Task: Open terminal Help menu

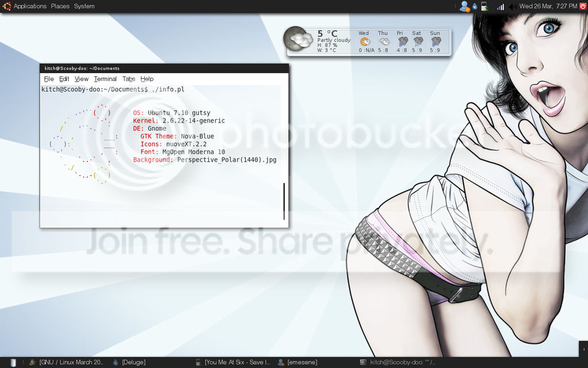Action: pos(147,79)
